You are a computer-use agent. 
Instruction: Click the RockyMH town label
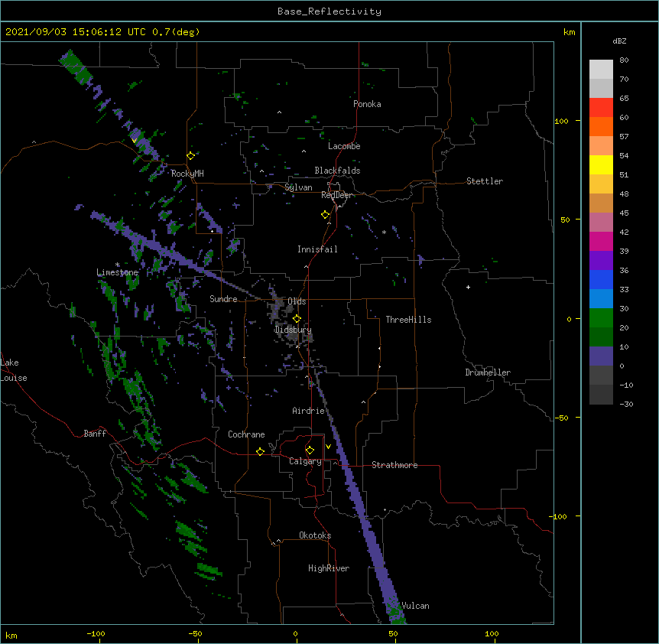[x=187, y=174]
